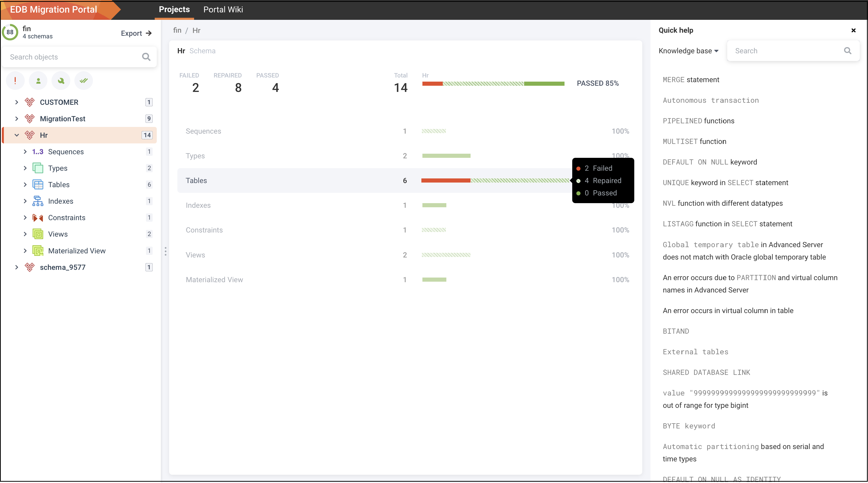This screenshot has width=868, height=483.
Task: Expand the Views node
Action: 25,234
